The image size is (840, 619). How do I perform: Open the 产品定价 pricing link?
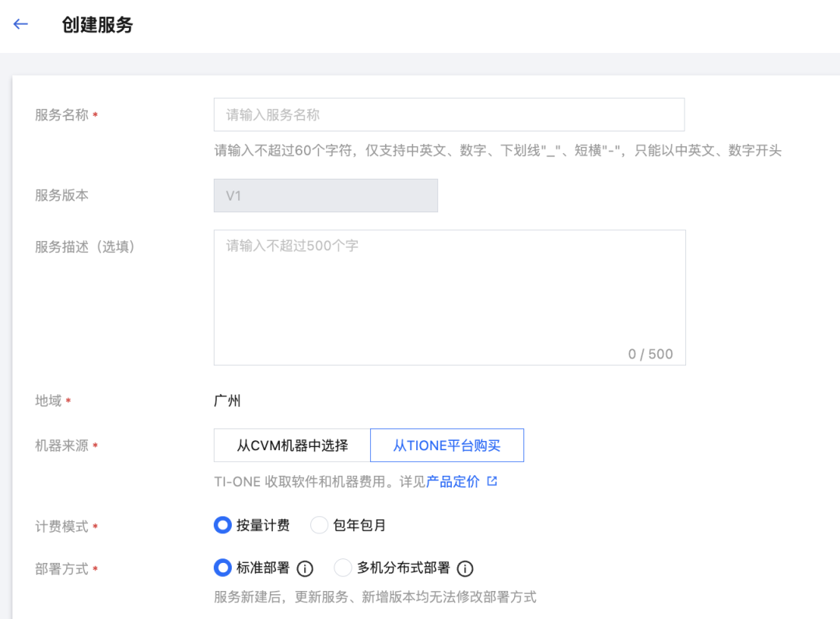coord(453,481)
